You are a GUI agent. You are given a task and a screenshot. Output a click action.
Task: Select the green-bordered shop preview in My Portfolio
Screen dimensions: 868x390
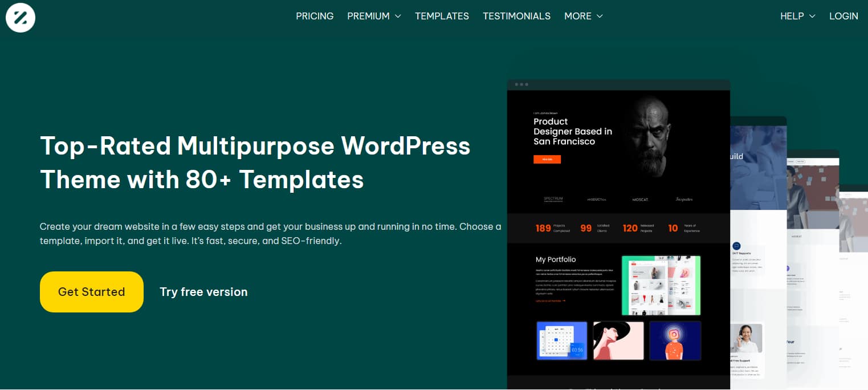pyautogui.click(x=661, y=285)
